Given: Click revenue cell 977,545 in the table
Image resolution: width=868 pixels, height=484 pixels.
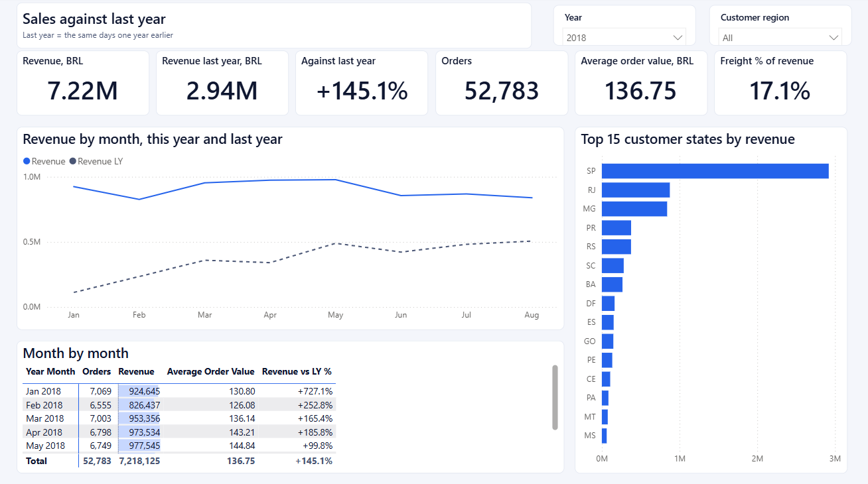Looking at the screenshot, I should coord(139,446).
